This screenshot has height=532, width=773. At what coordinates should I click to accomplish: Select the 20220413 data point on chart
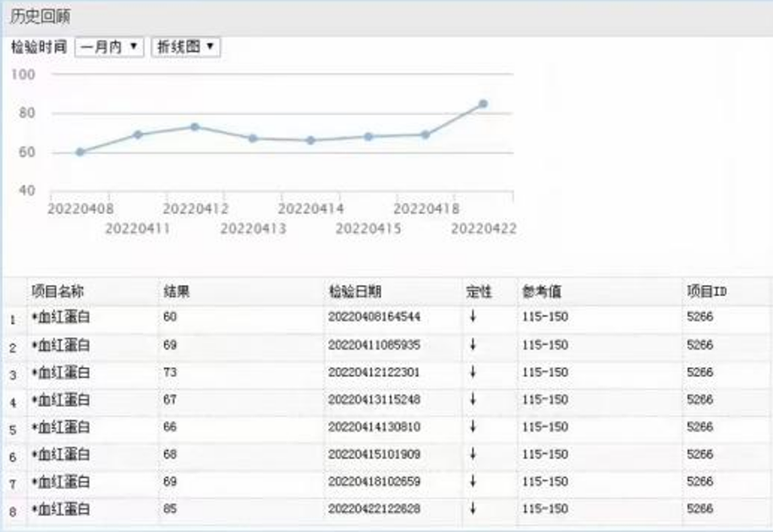coord(253,139)
